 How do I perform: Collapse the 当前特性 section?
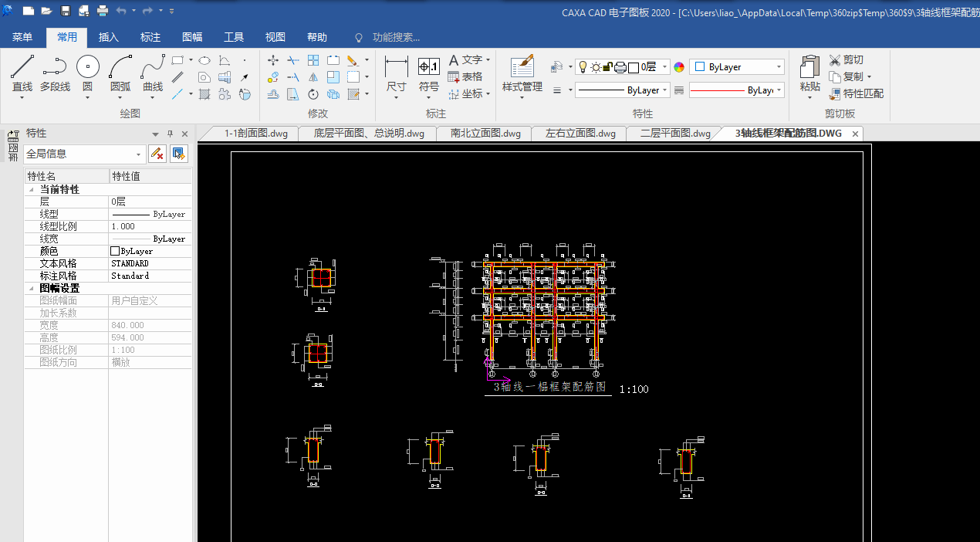[31, 189]
